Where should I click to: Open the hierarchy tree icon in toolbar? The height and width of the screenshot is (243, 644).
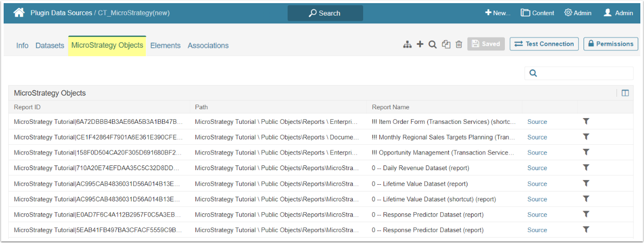(407, 45)
